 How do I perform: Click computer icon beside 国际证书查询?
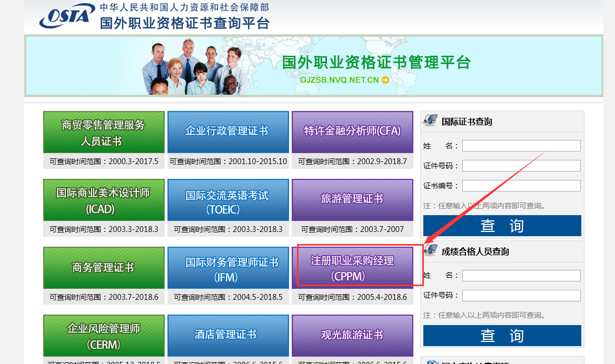coord(430,120)
